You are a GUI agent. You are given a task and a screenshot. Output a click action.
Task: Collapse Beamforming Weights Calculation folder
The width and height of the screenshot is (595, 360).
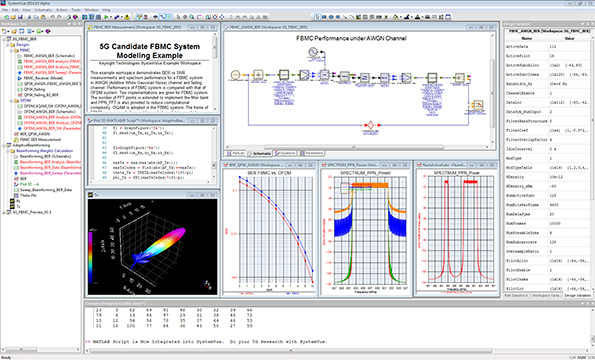click(7, 151)
